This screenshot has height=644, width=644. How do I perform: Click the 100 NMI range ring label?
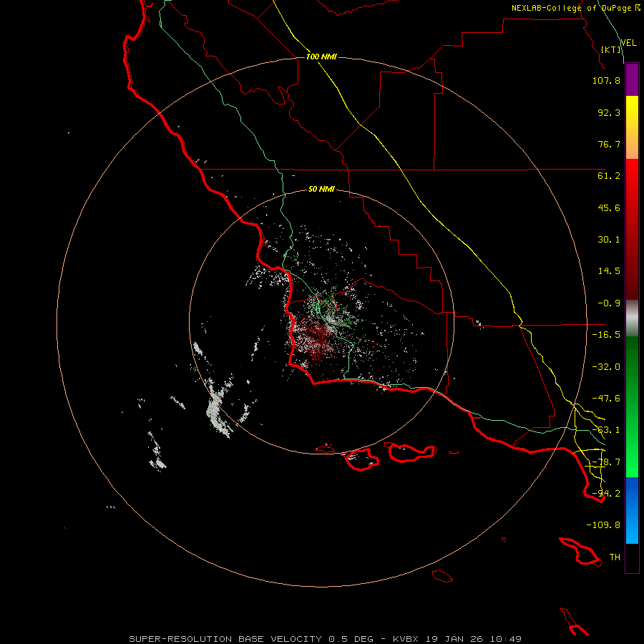321,57
